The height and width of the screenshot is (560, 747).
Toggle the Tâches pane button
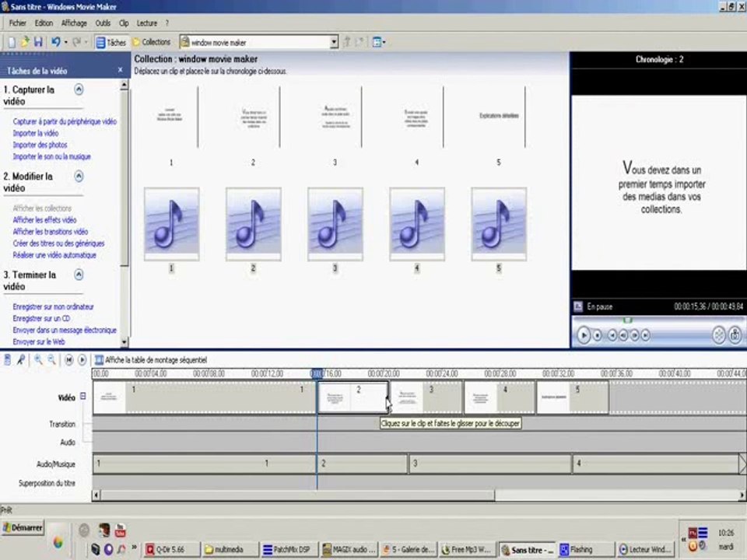click(x=110, y=42)
